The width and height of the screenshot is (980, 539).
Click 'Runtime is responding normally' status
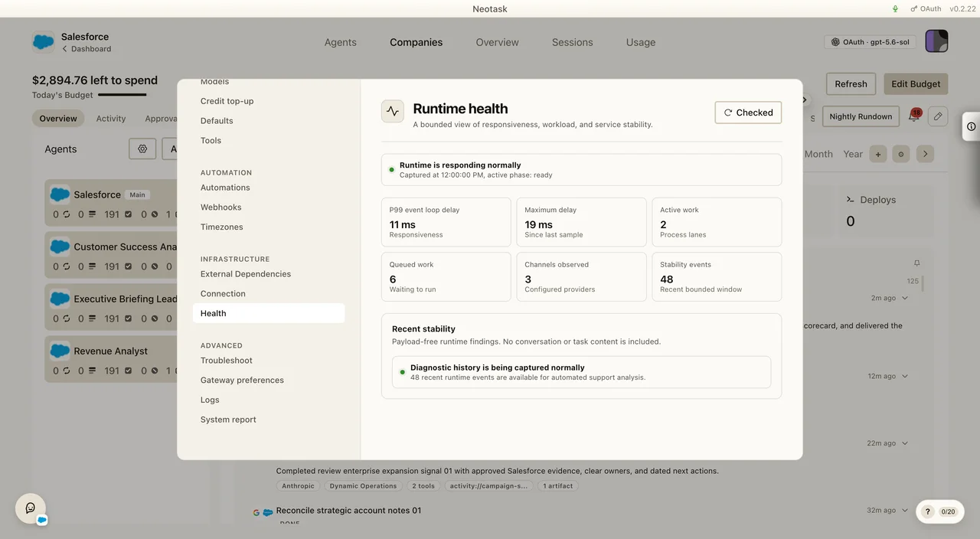582,170
